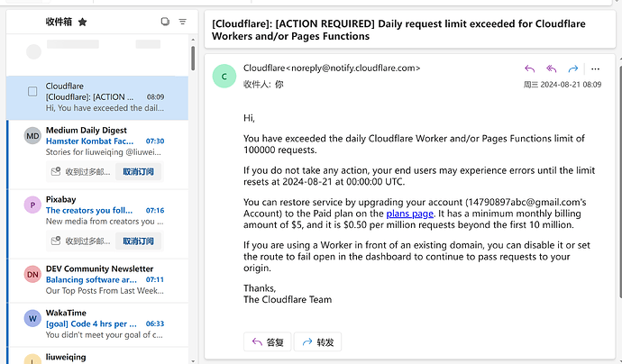Image resolution: width=622 pixels, height=364 pixels.
Task: Click the MD avatar of Medium Daily Digest
Action: pyautogui.click(x=32, y=136)
